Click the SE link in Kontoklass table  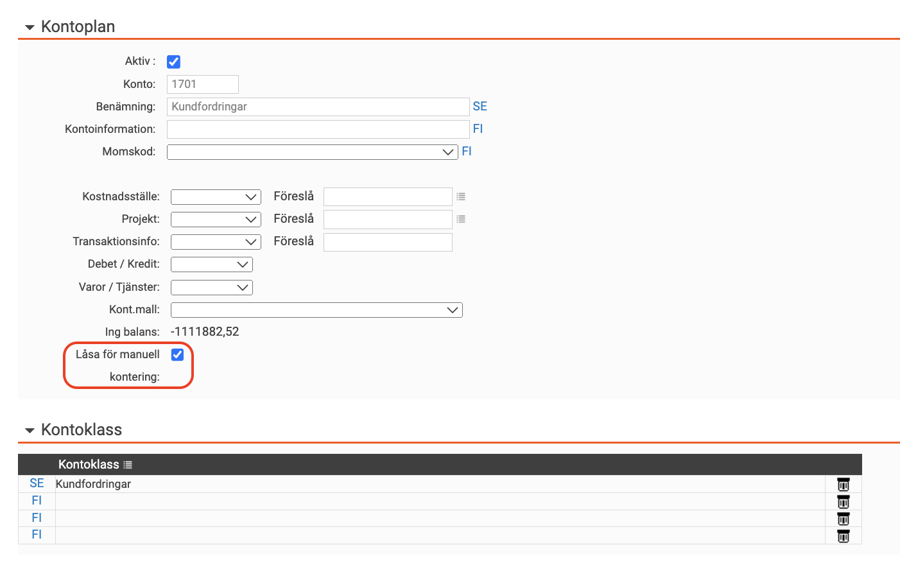tap(37, 483)
